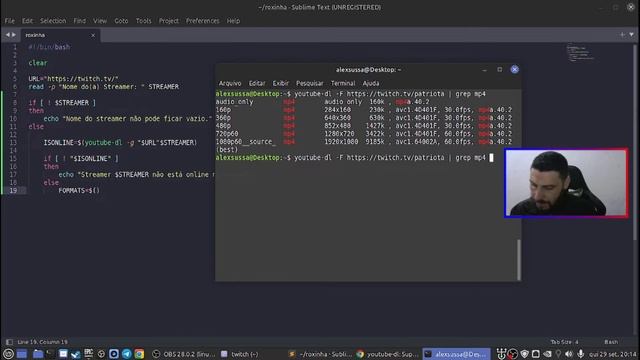This screenshot has height=360, width=640.
Task: Switch to the OBS 28.0.2 taskbar window
Action: (183, 354)
